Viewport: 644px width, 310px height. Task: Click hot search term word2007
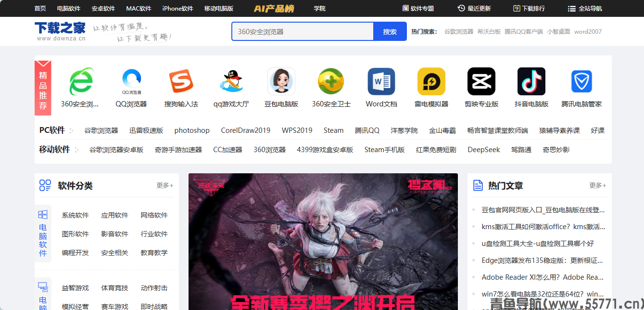[x=588, y=31]
